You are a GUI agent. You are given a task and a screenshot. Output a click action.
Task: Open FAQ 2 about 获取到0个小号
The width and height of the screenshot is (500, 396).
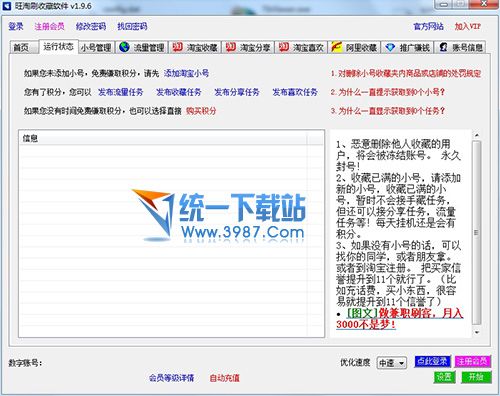pyautogui.click(x=388, y=92)
